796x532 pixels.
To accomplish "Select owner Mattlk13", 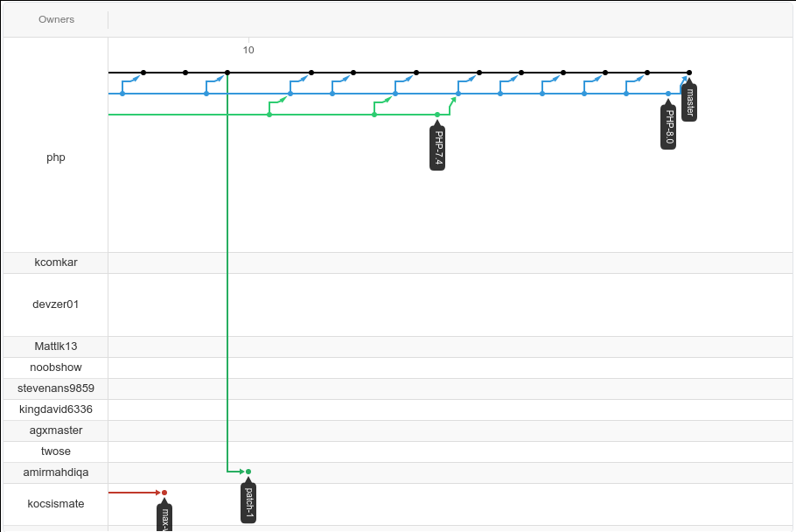I will coord(56,346).
